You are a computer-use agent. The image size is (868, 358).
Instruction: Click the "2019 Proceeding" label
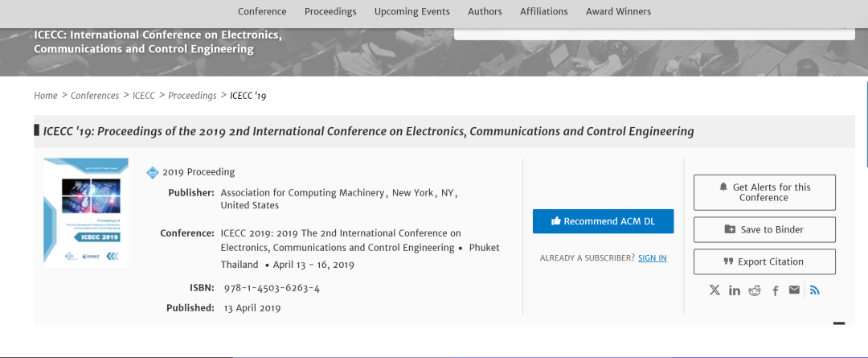pyautogui.click(x=199, y=172)
